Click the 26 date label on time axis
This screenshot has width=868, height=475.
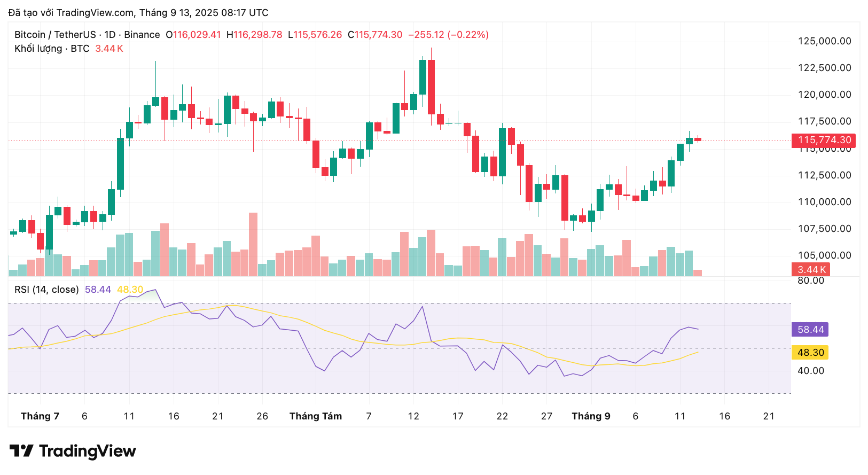(x=262, y=416)
